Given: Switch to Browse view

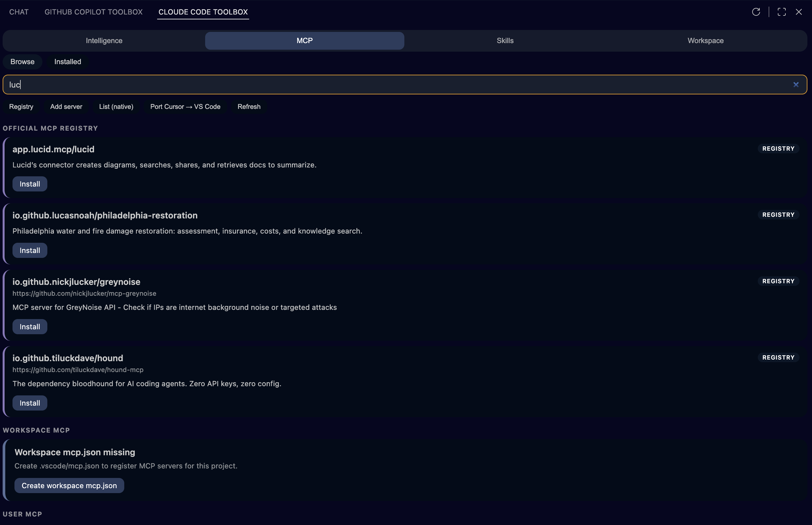Looking at the screenshot, I should click(22, 62).
